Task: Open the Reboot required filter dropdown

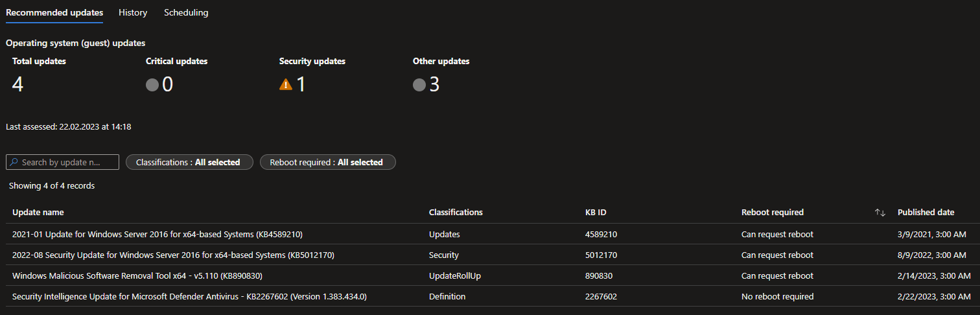Action: point(327,162)
